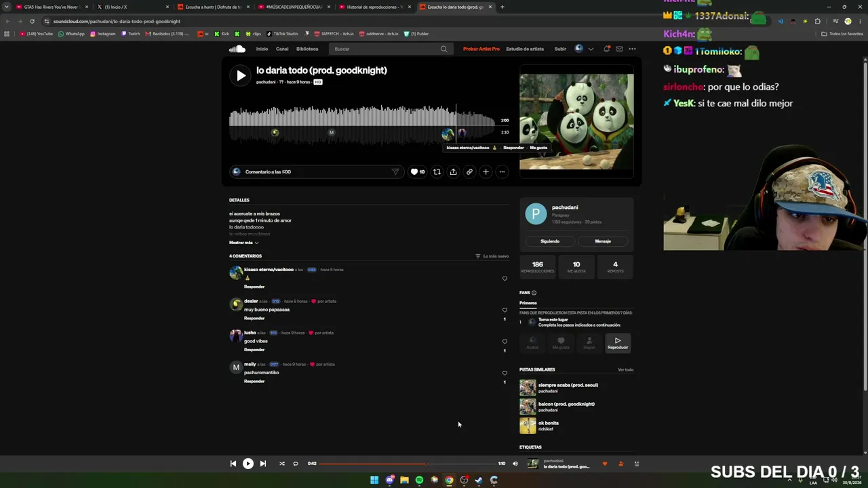Open the YouTube bookmark in bookmarks bar

pyautogui.click(x=37, y=34)
